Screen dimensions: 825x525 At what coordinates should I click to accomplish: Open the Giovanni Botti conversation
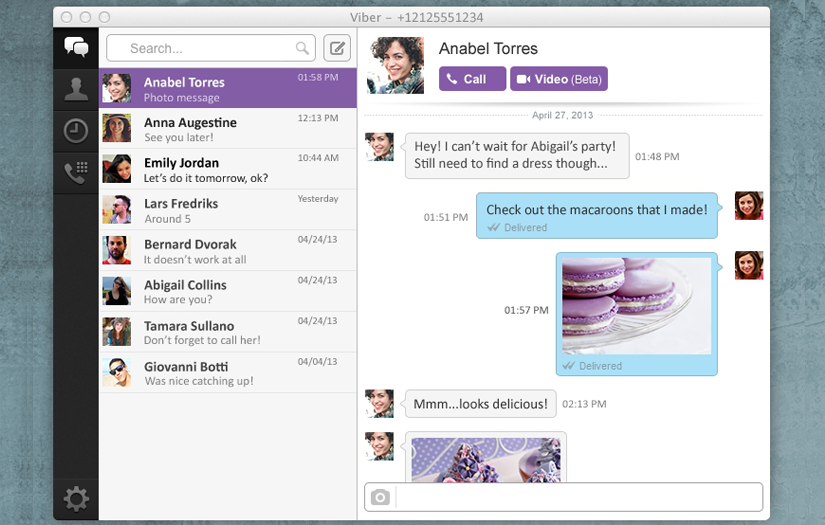pos(228,372)
